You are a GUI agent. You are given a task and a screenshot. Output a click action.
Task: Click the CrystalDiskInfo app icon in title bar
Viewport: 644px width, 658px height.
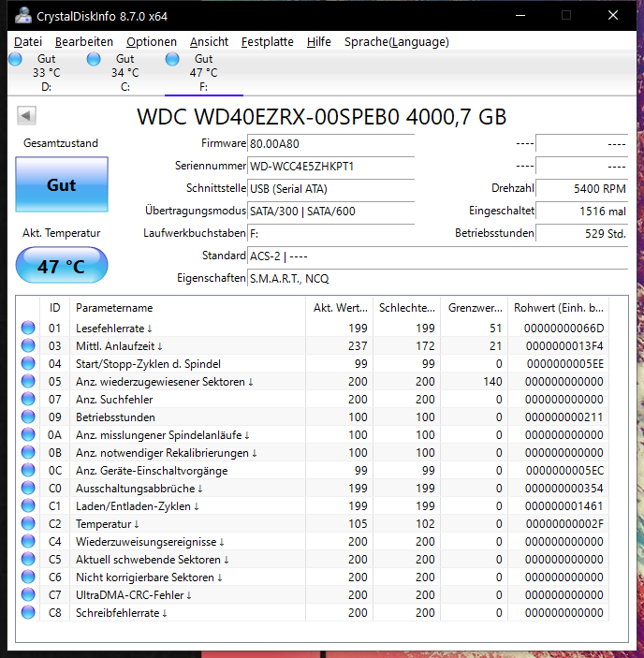[x=23, y=16]
